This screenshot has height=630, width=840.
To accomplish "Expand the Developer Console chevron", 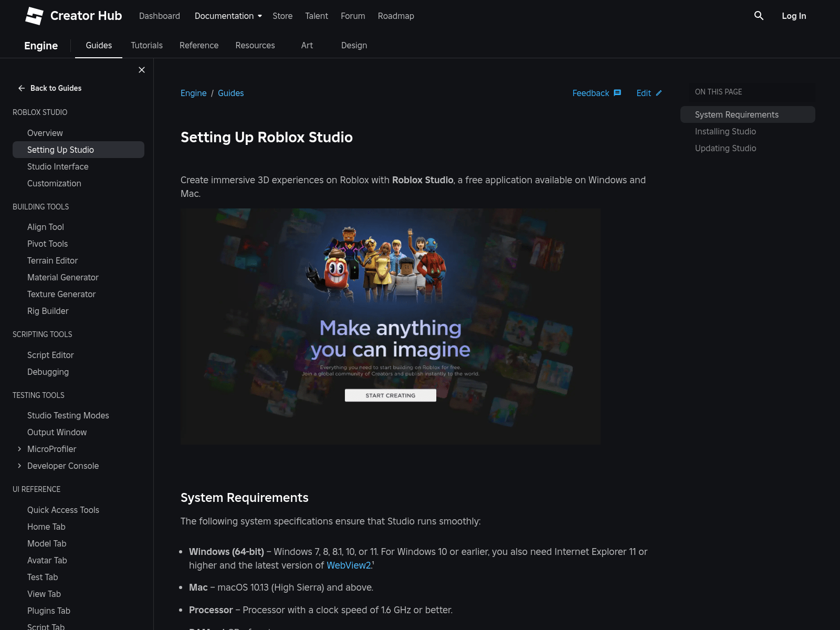I will click(x=19, y=466).
